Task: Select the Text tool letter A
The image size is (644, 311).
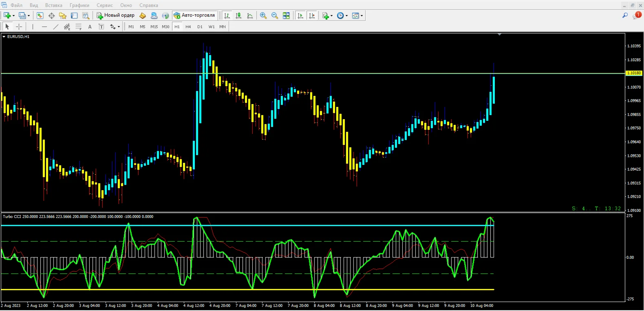Action: click(90, 27)
